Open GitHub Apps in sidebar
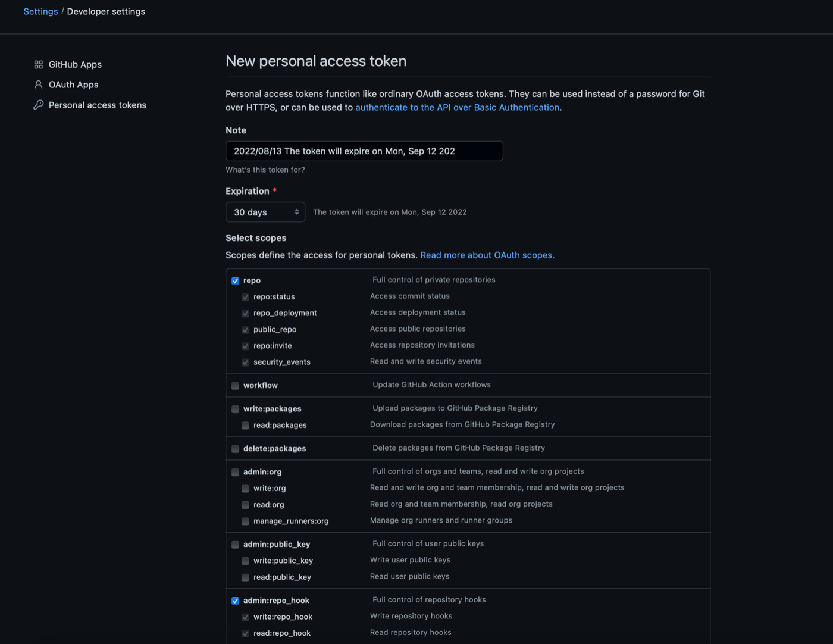The width and height of the screenshot is (833, 644). pos(75,64)
